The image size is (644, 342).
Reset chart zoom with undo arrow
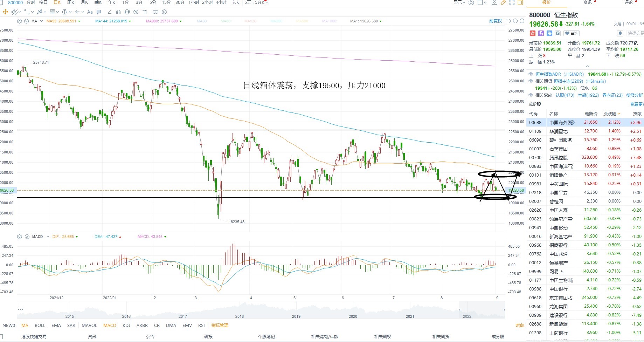[508, 21]
